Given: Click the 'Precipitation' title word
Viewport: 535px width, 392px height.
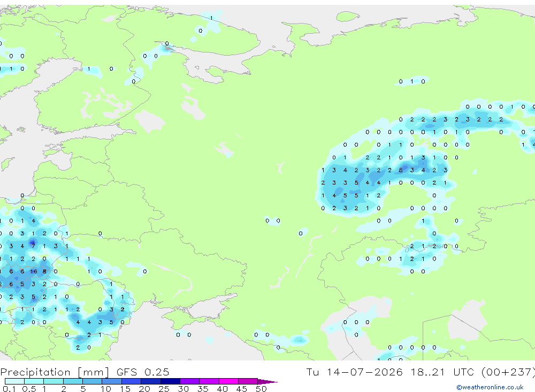Looking at the screenshot, I should (35, 372).
